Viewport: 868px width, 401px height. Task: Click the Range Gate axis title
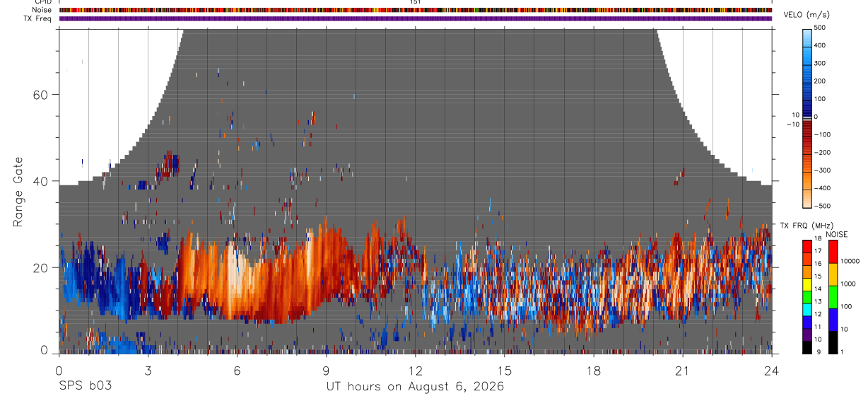pyautogui.click(x=18, y=192)
